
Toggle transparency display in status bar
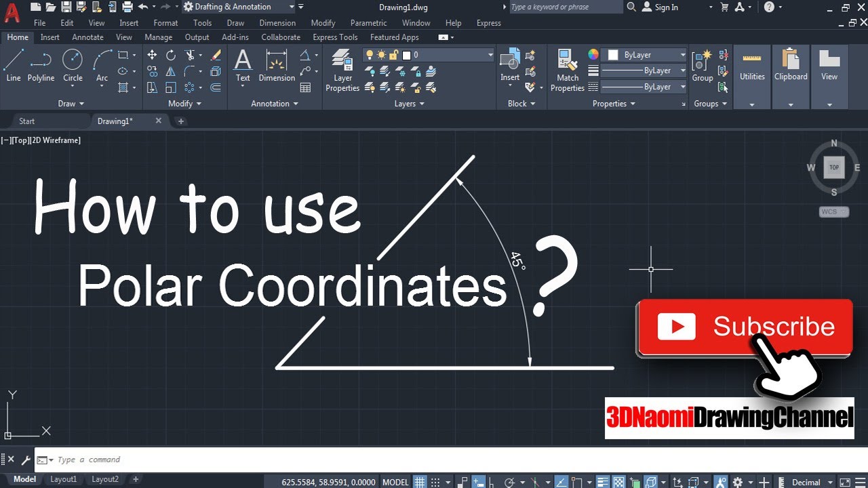[x=619, y=482]
